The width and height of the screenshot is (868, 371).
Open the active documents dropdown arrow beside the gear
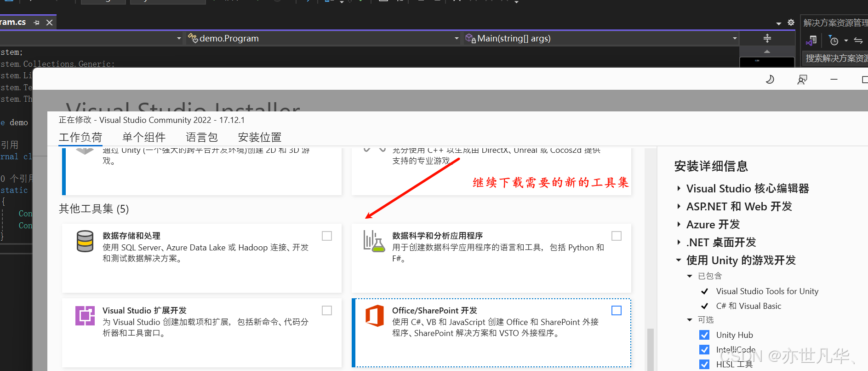(778, 23)
